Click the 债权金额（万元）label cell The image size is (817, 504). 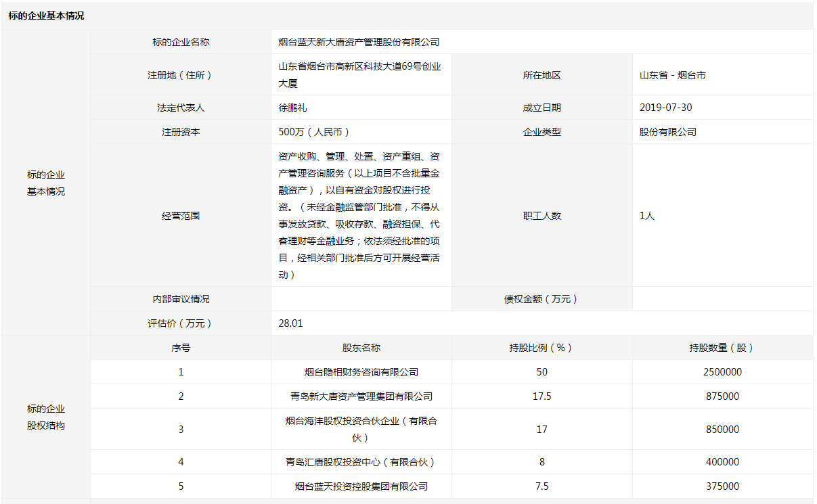(x=542, y=299)
